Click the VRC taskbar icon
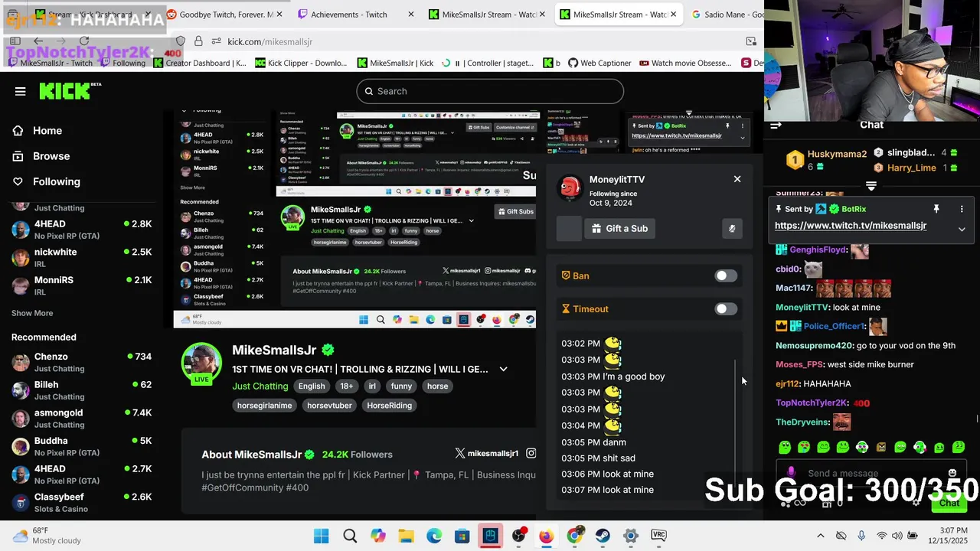 coord(658,536)
